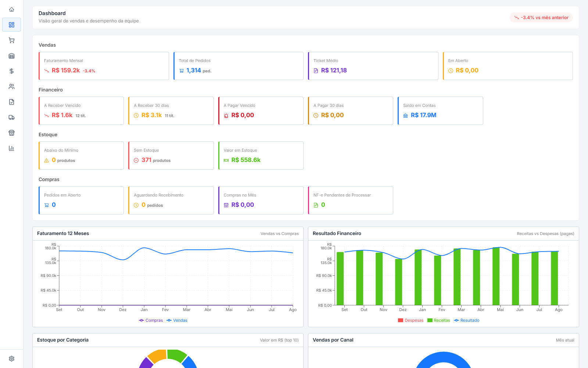
Task: Toggle Resultado series in legend
Action: (x=467, y=320)
